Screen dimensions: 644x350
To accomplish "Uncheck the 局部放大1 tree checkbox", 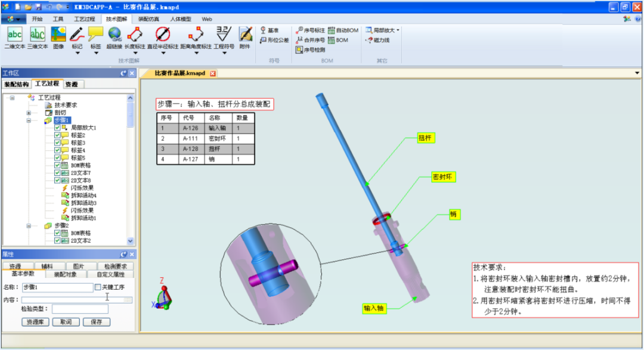I will click(x=57, y=128).
